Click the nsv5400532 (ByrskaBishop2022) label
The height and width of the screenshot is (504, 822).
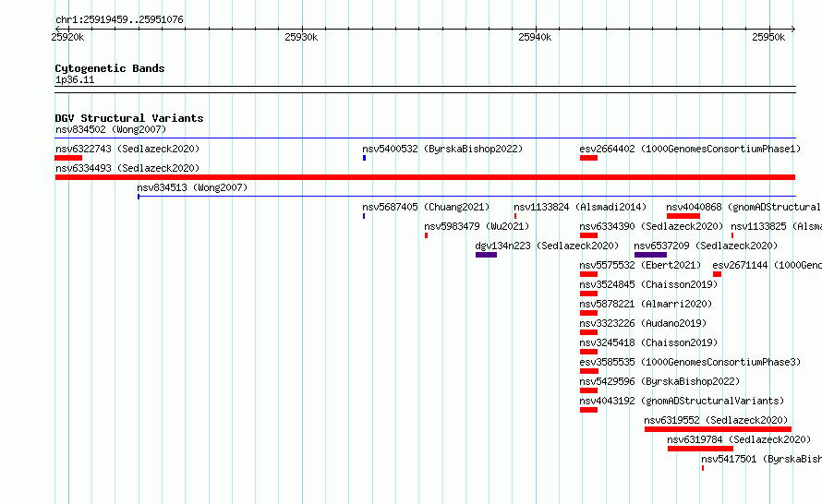442,149
